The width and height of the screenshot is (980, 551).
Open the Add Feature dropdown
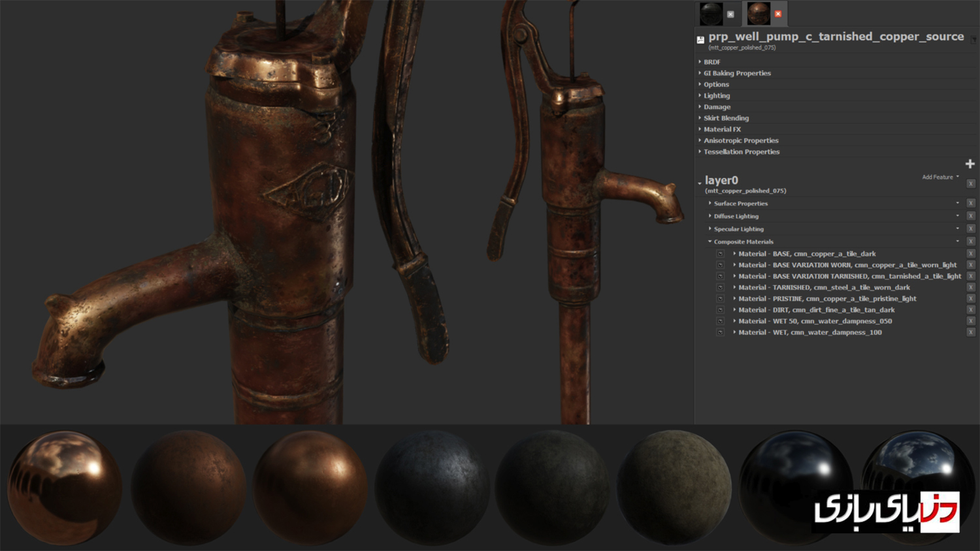pyautogui.click(x=940, y=177)
